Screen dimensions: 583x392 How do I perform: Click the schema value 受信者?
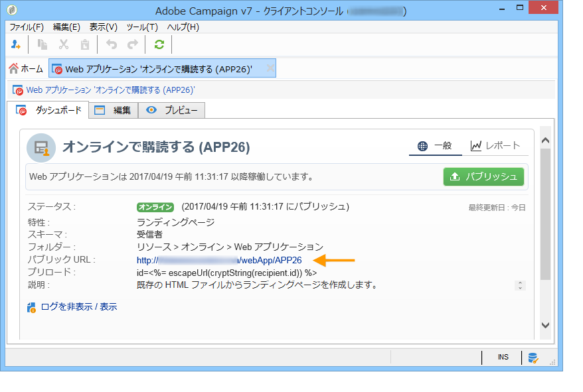(149, 234)
